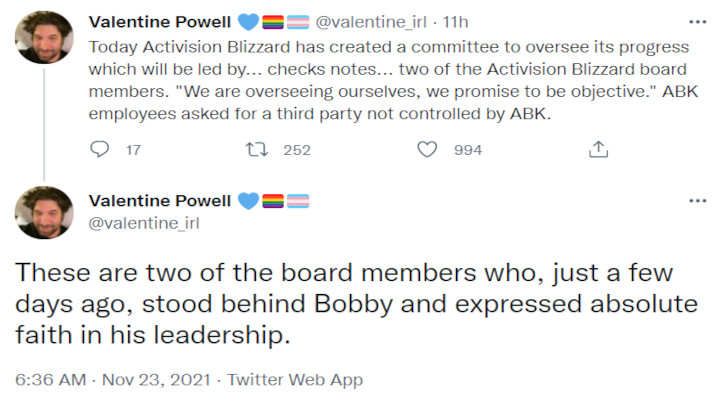Click the second tweet's profile avatar
This screenshot has height=405, width=720.
pos(45,212)
